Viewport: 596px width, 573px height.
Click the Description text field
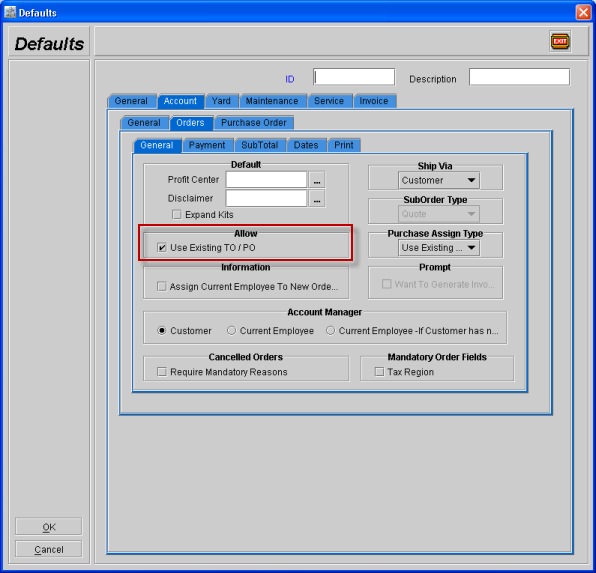[519, 77]
